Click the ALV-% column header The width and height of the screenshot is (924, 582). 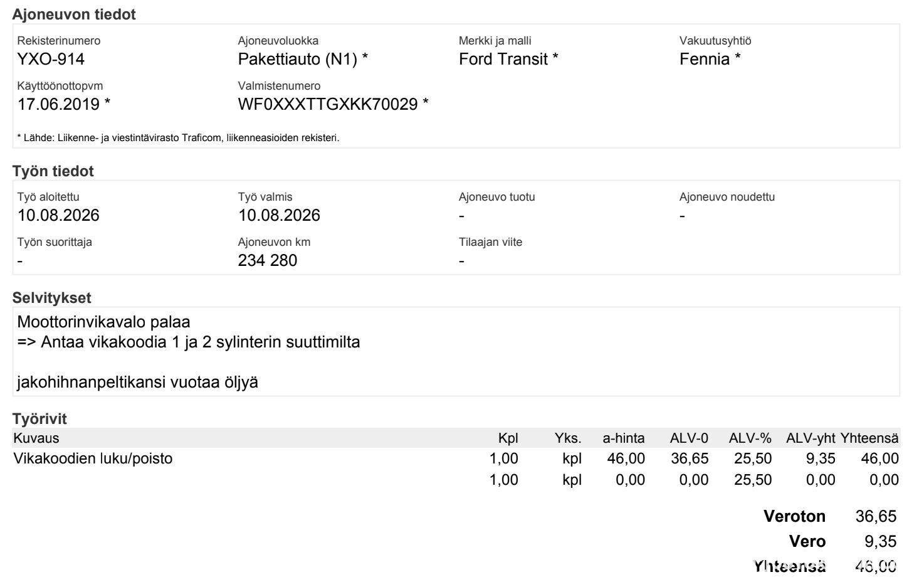click(x=750, y=438)
